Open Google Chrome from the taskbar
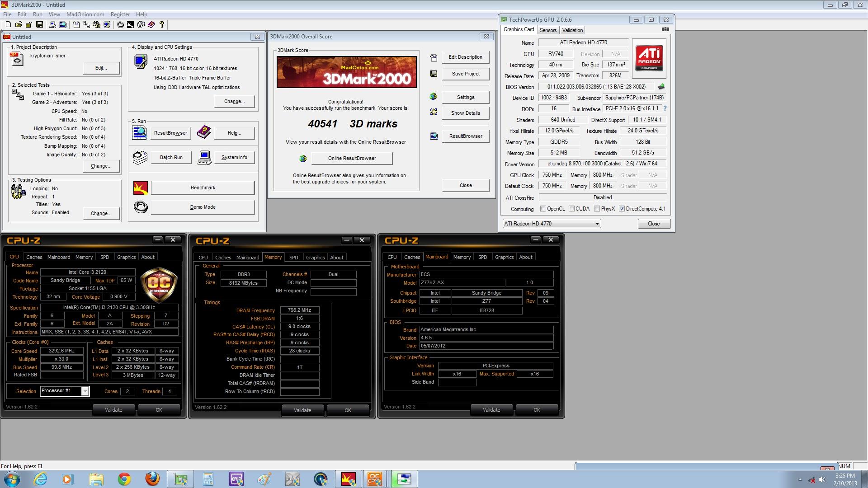This screenshot has width=868, height=488. click(124, 479)
